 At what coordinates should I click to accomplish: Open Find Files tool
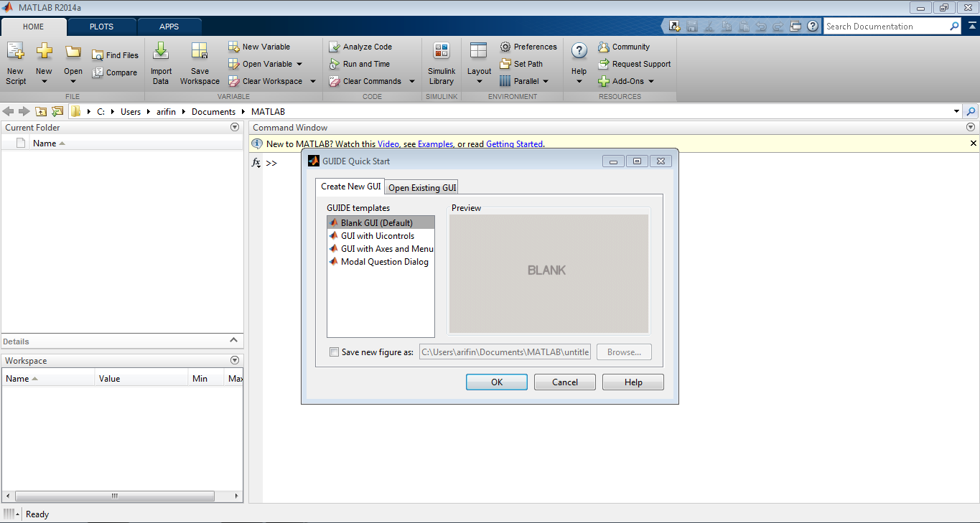(115, 55)
